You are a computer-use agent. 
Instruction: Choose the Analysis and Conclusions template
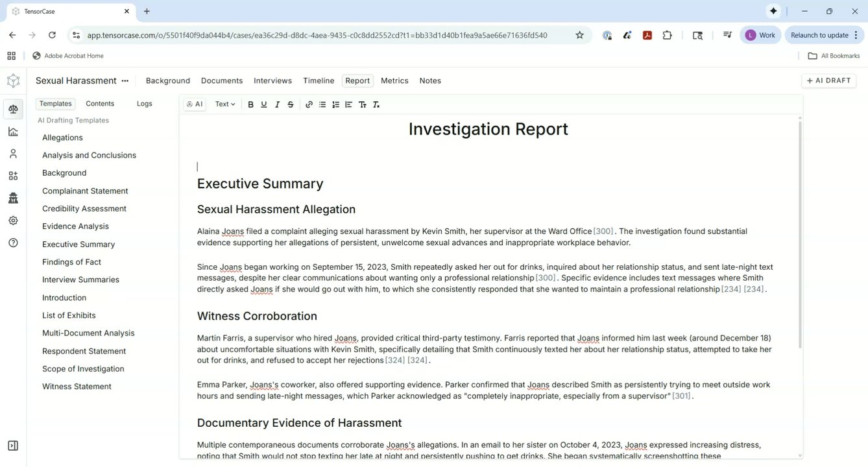[89, 155]
